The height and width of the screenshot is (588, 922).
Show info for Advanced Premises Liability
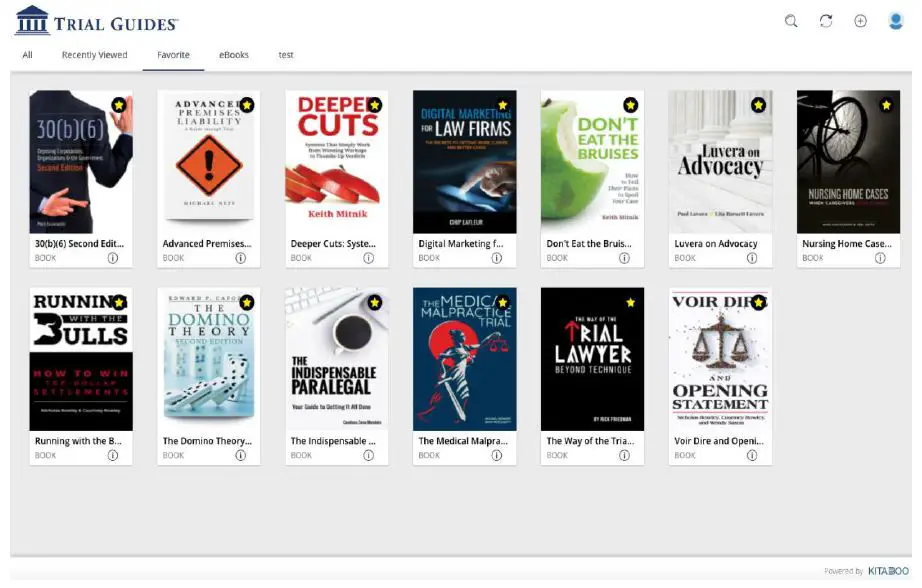click(x=240, y=258)
